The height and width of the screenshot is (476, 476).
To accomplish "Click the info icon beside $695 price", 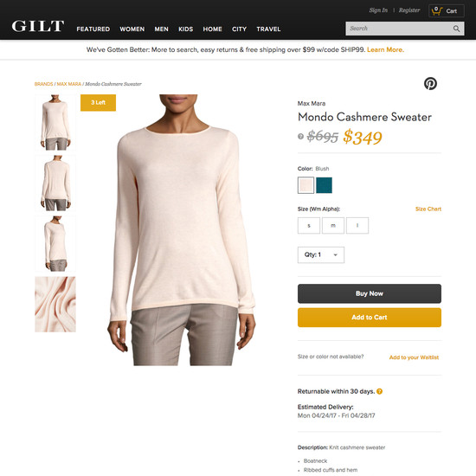I will [x=300, y=136].
